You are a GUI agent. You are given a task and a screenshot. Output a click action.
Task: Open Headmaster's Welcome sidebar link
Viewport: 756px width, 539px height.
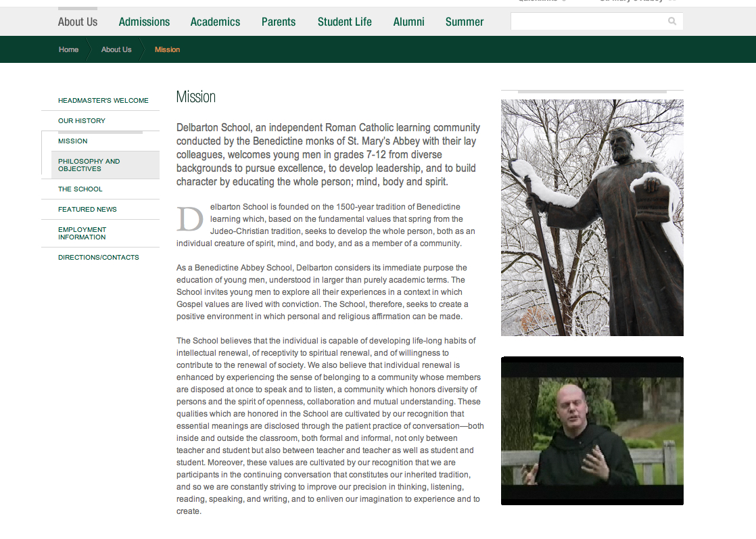[103, 100]
